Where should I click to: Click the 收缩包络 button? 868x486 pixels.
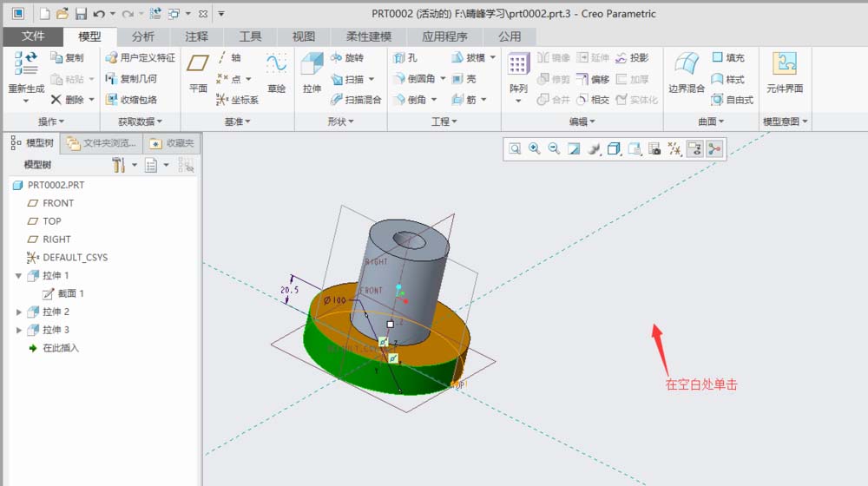coord(132,100)
